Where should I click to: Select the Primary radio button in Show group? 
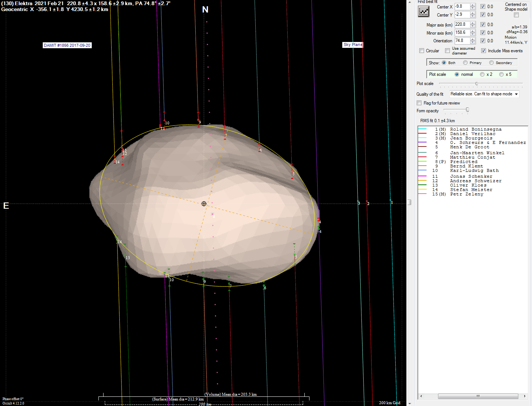465,63
